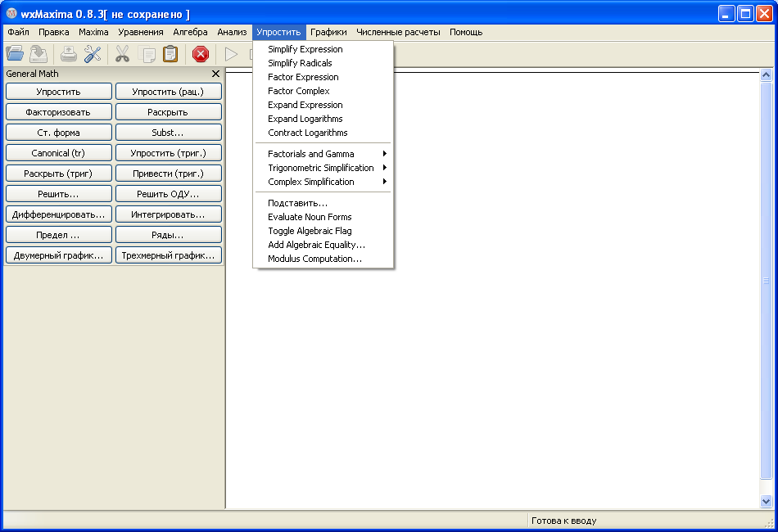This screenshot has width=778, height=532.
Task: Click the Open file folder icon
Action: pyautogui.click(x=15, y=53)
